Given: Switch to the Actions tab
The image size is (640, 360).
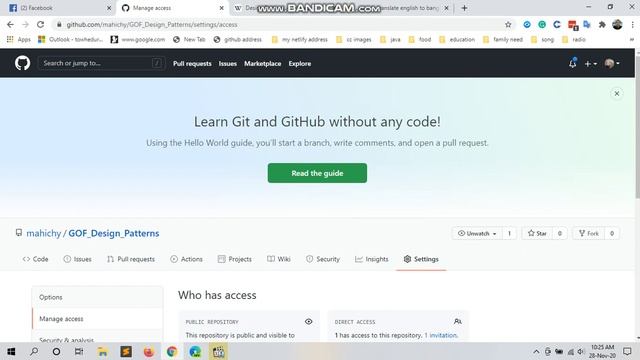Looking at the screenshot, I should [x=186, y=259].
